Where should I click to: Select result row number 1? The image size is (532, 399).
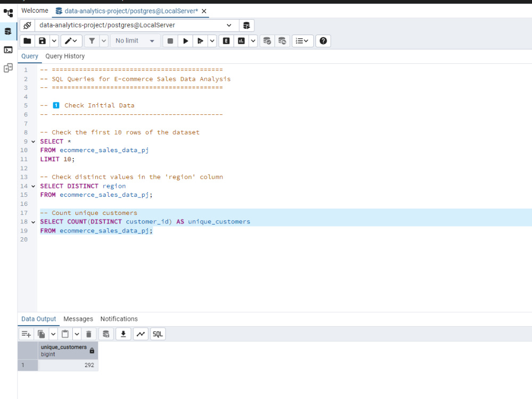click(x=28, y=365)
